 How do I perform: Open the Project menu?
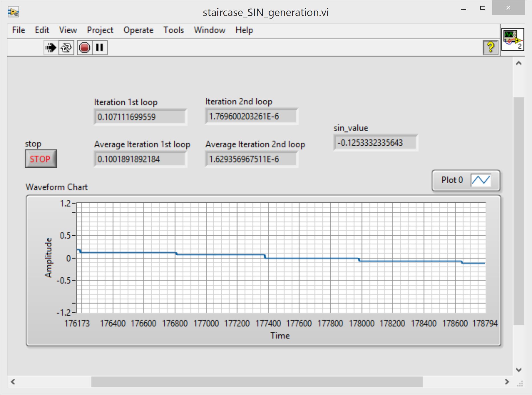(100, 30)
